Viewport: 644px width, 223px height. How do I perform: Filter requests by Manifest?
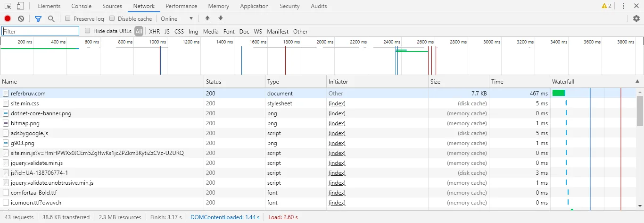coord(278,32)
